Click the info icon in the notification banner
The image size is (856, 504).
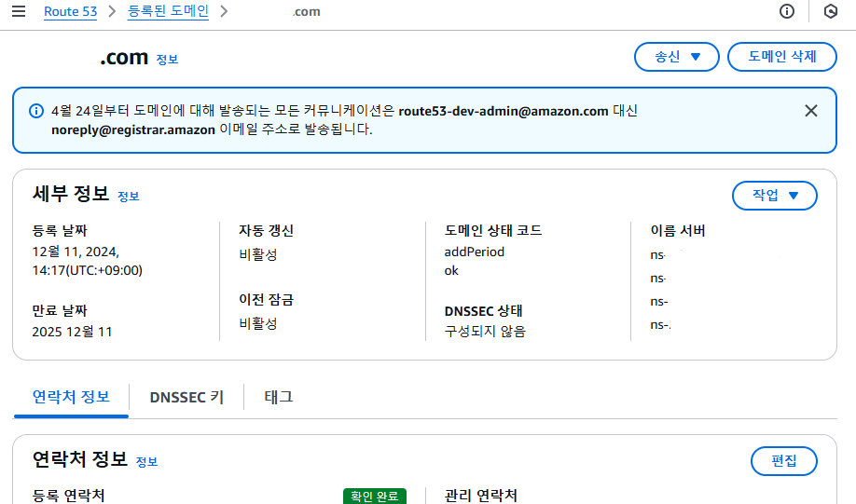(x=36, y=111)
